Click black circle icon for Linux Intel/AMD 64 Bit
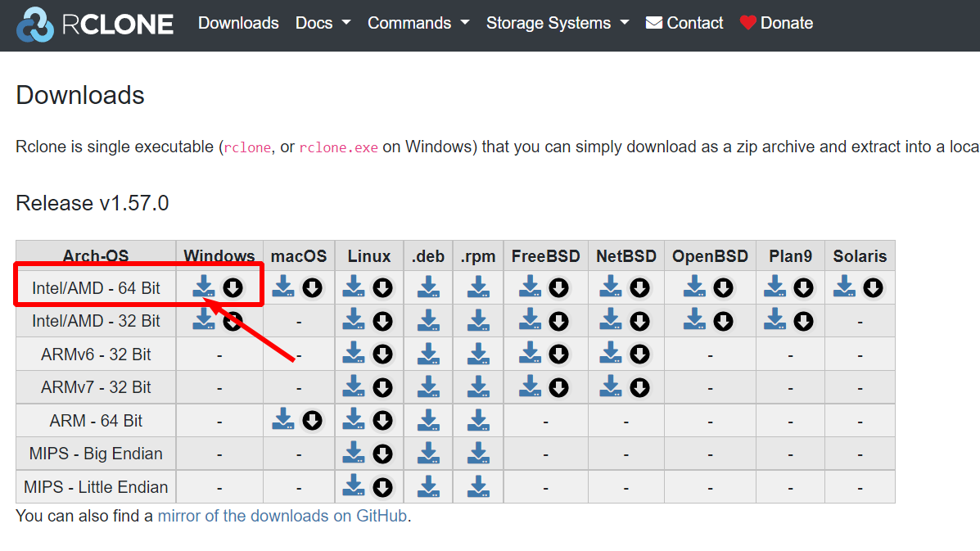Viewport: 980px width, 551px height. 383,288
